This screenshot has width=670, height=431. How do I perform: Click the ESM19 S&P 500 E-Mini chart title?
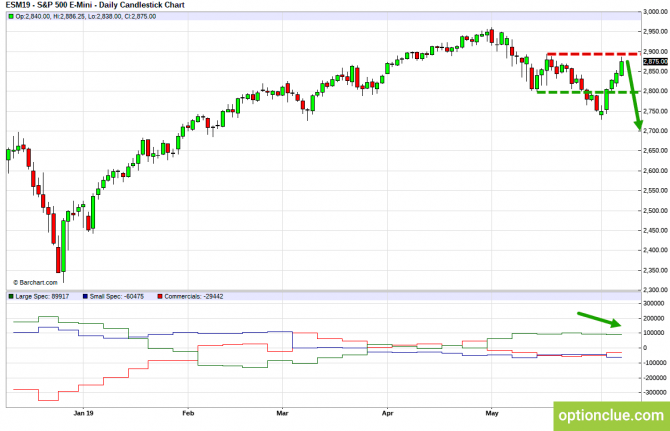[x=95, y=5]
